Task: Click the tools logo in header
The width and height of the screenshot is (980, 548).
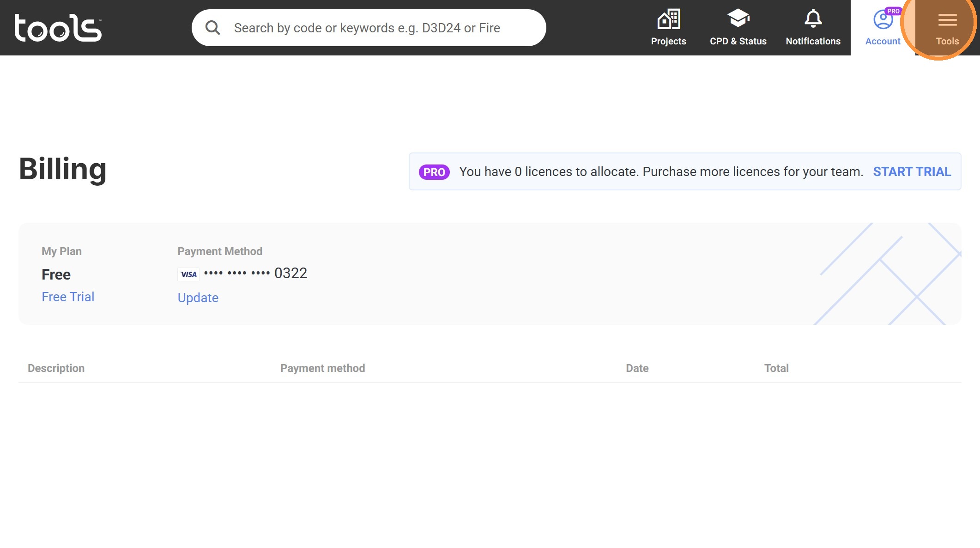Action: [x=58, y=28]
